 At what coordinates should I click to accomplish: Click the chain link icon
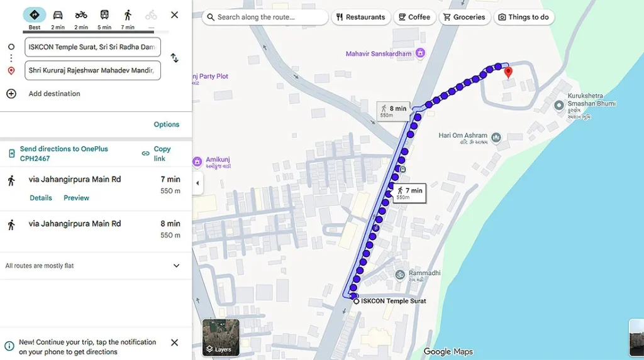(x=145, y=153)
